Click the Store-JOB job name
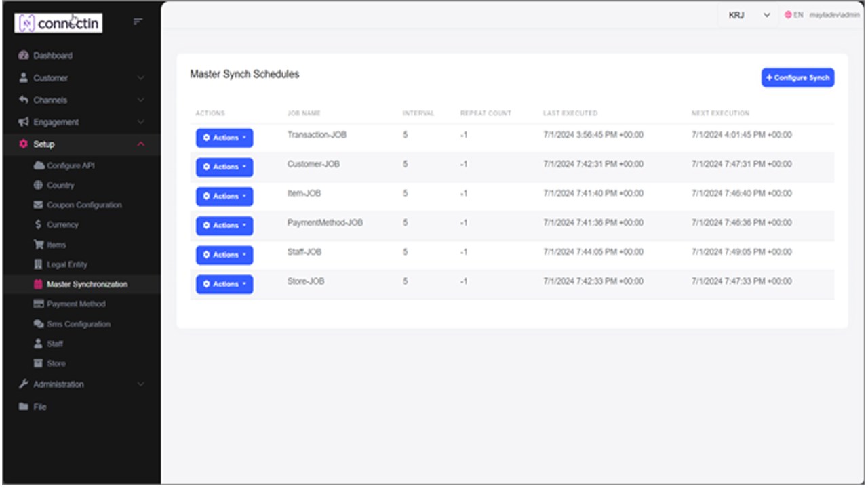The width and height of the screenshot is (868, 488). point(306,281)
